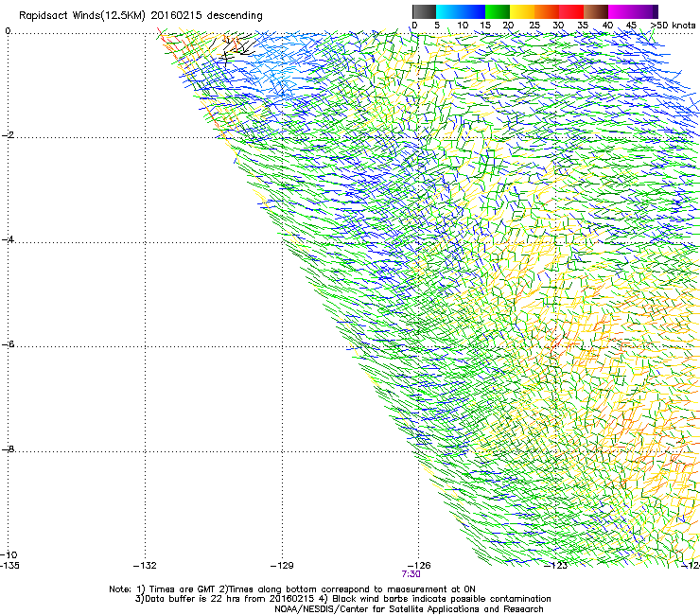The image size is (700, 615).
Task: Click the blue 10-15 knots color swatch
Action: (x=473, y=11)
